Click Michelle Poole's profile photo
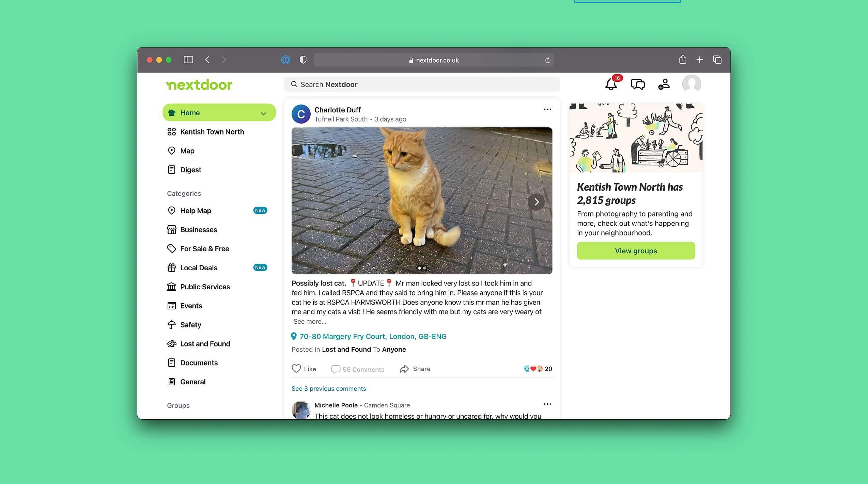Screen dimensions: 868x484 click(301, 410)
